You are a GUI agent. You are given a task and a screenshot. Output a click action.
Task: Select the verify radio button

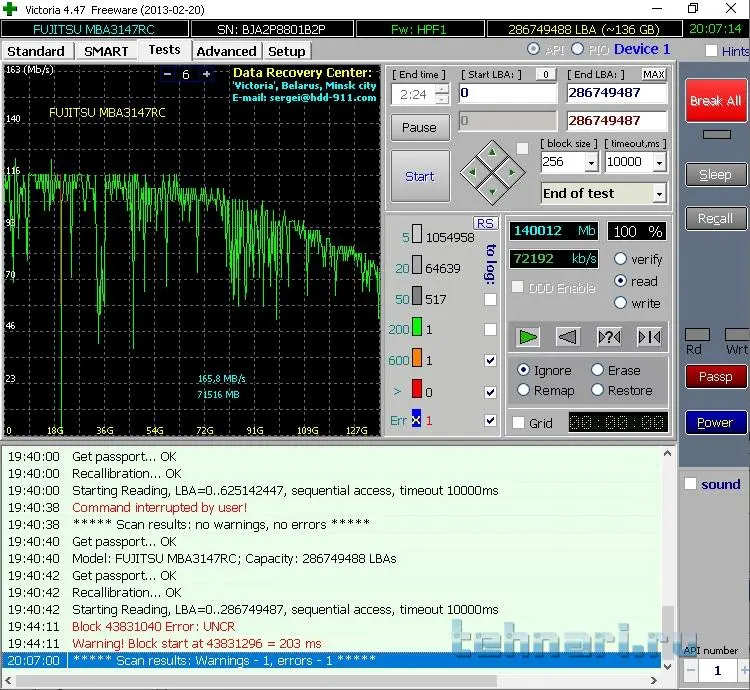tap(621, 259)
